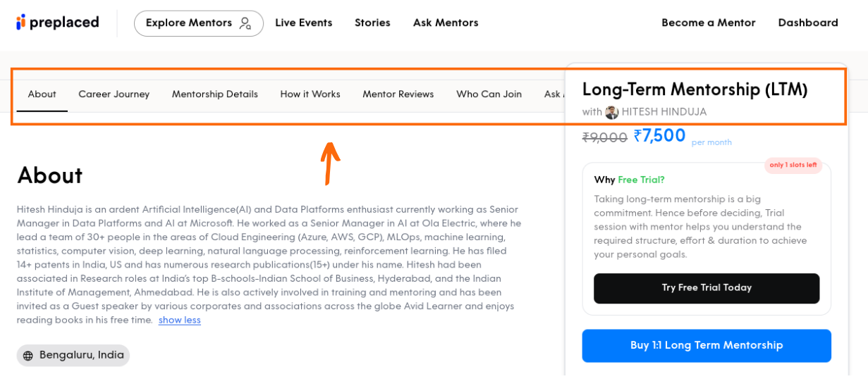Click the show less link
This screenshot has height=386, width=868.
[180, 320]
